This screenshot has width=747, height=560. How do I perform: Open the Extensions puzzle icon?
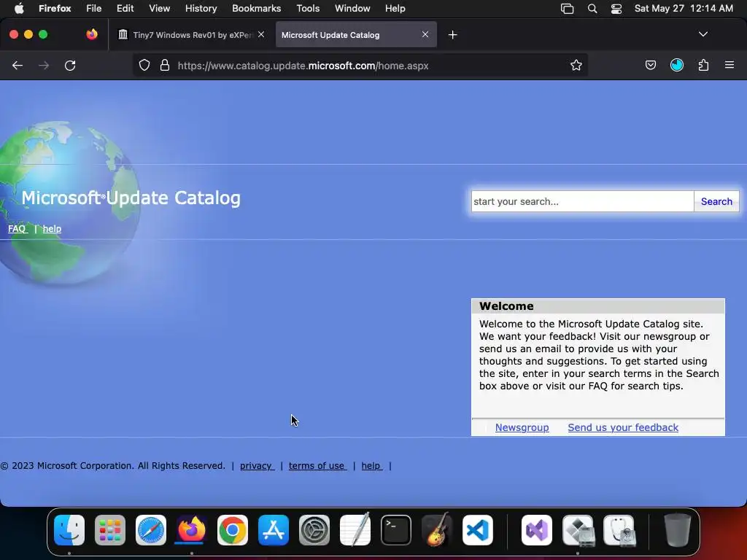(703, 65)
